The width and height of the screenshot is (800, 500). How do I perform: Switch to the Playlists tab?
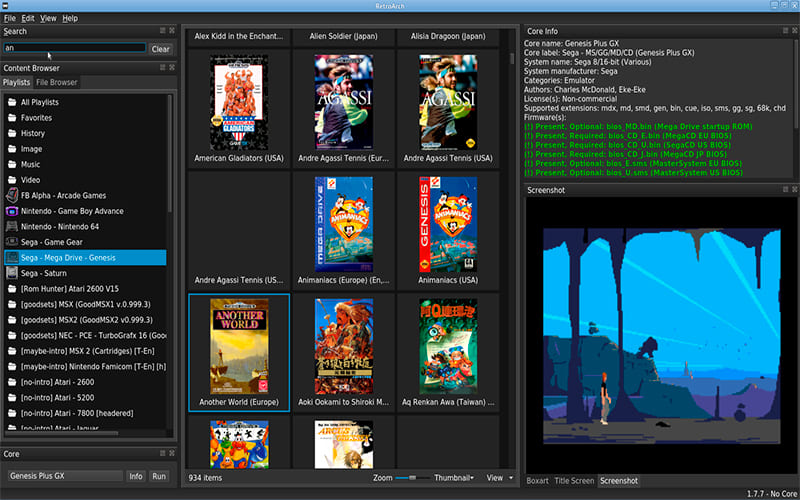click(x=16, y=82)
